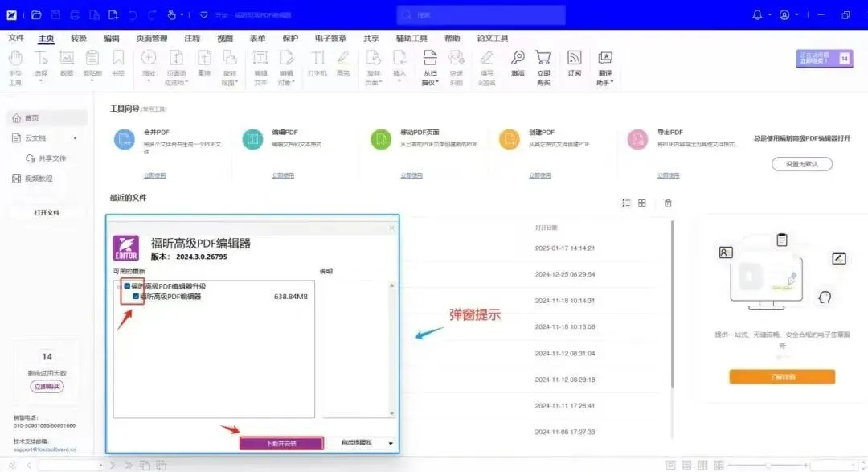Switch to the Edit (编辑) tab
The height and width of the screenshot is (472, 868).
click(111, 39)
